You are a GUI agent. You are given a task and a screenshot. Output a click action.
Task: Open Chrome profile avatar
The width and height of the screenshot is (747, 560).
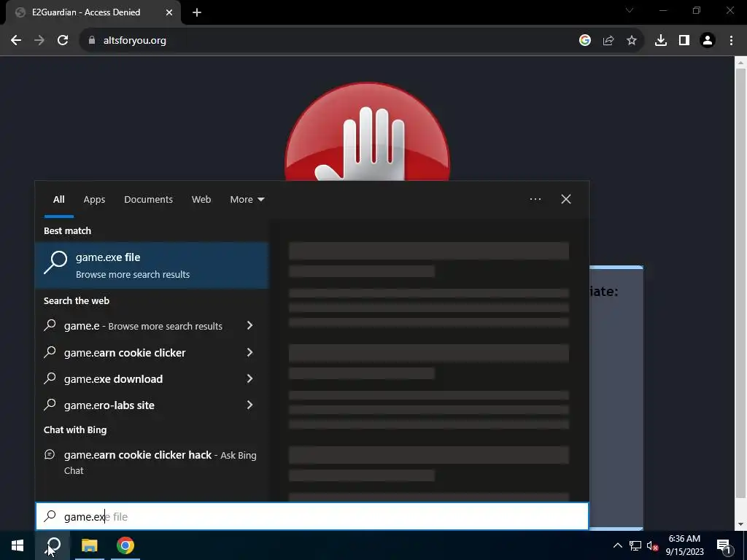[x=708, y=41]
